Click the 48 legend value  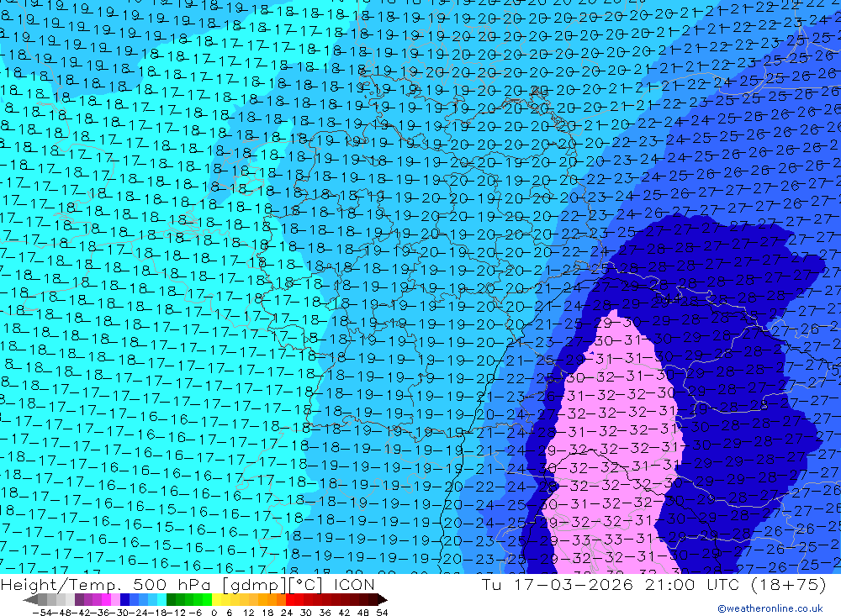pyautogui.click(x=363, y=613)
